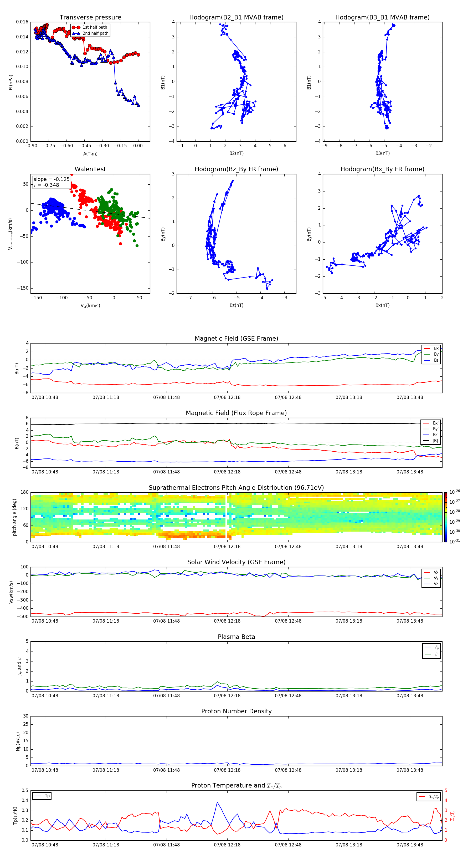Select the Hodogram(Bz_By FR frame) title
The height and width of the screenshot is (868, 473).
pos(236,169)
